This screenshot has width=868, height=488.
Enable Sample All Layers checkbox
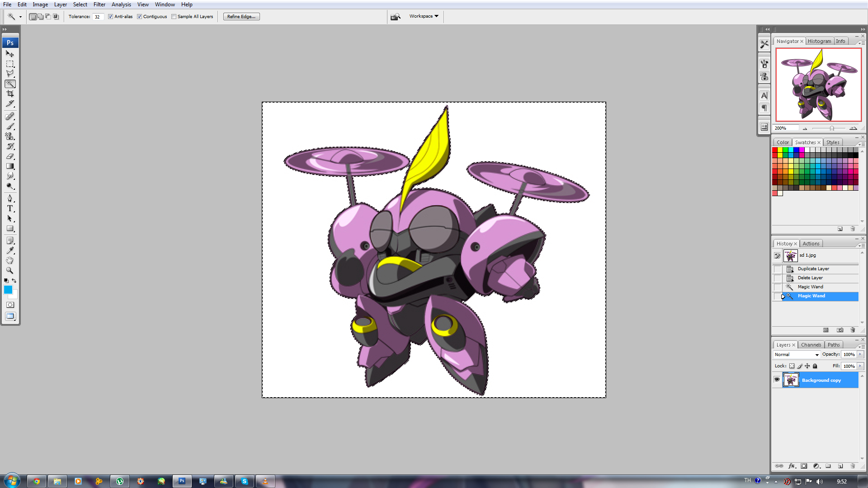tap(174, 17)
